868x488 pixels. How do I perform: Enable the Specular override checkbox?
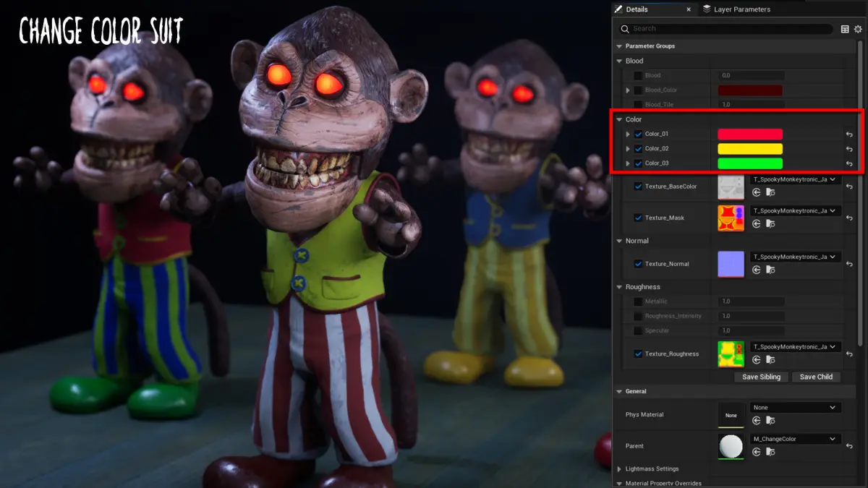(638, 330)
